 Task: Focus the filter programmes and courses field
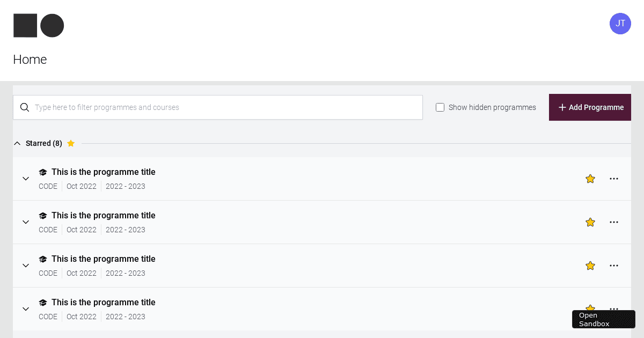click(x=225, y=107)
